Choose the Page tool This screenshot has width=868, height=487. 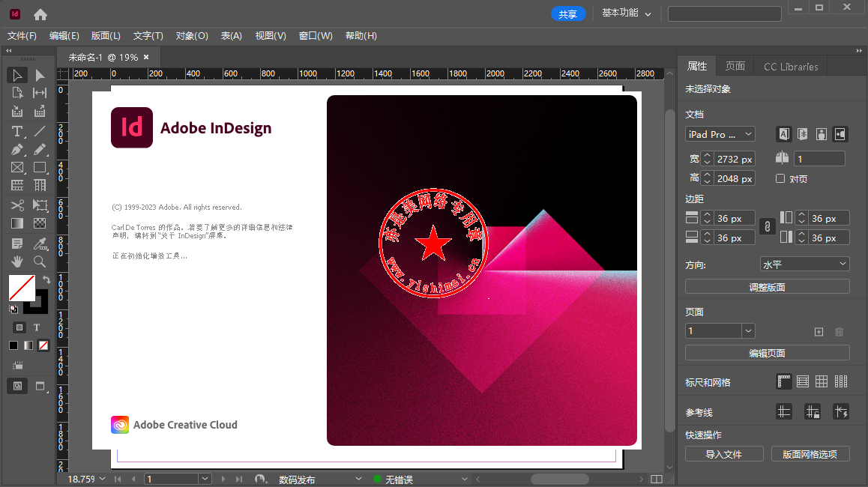pyautogui.click(x=17, y=93)
